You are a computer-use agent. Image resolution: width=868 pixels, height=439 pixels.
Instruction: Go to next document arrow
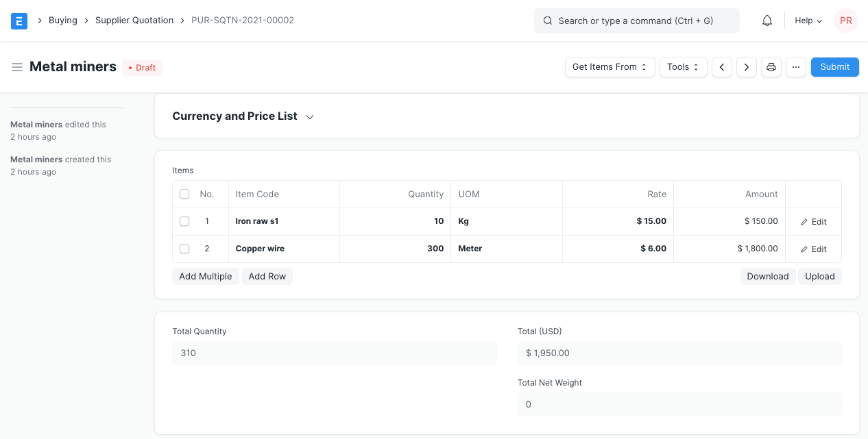tap(746, 67)
